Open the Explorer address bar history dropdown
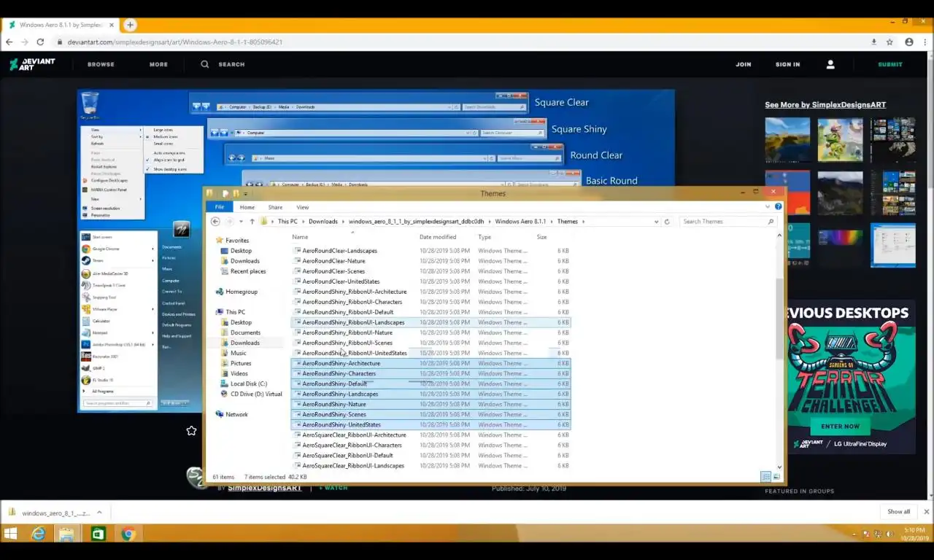The height and width of the screenshot is (560, 934). pyautogui.click(x=656, y=222)
